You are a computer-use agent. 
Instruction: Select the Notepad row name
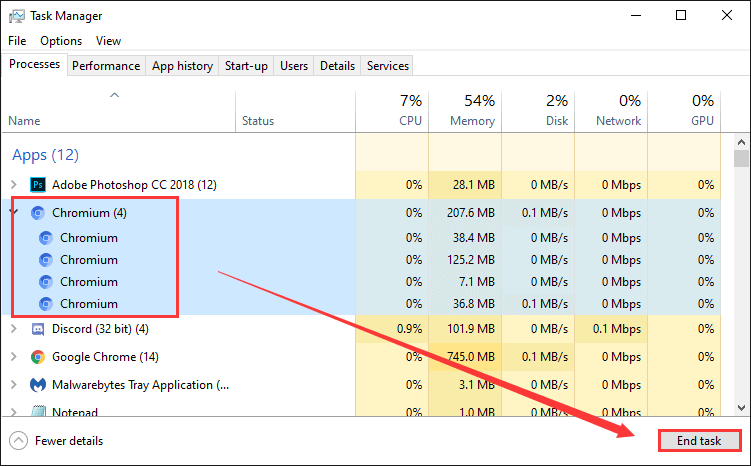pyautogui.click(x=75, y=411)
